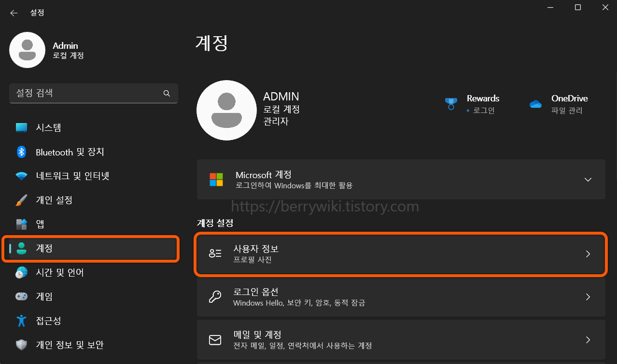Click the Rewards trophy icon
Screen dimensions: 617x364
450,103
